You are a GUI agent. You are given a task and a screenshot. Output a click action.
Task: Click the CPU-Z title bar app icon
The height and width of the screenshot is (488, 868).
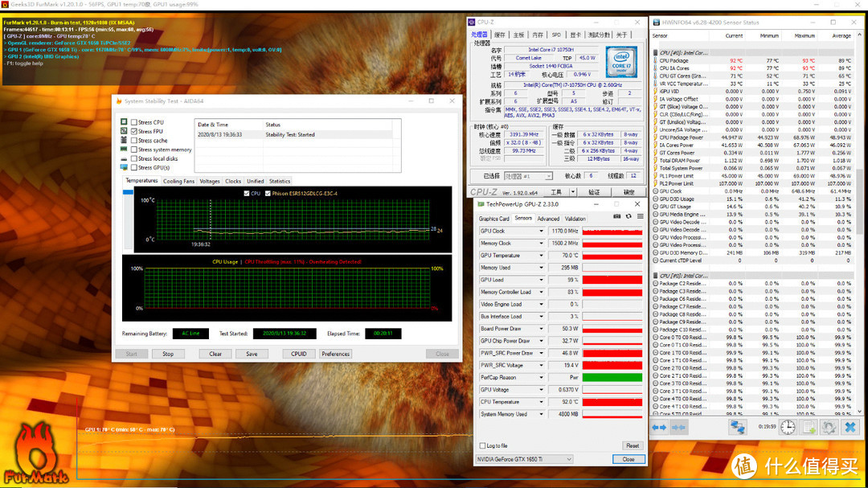pyautogui.click(x=472, y=23)
